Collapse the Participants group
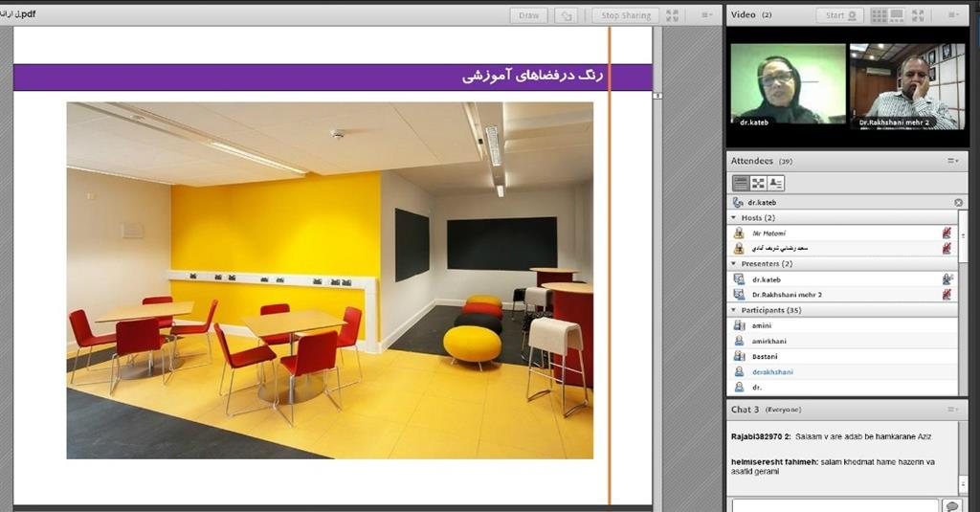The width and height of the screenshot is (980, 512). (x=734, y=310)
